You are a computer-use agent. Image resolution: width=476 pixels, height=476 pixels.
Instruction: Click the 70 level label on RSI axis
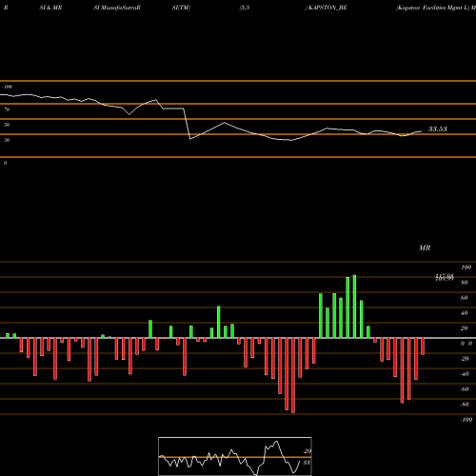point(7,109)
